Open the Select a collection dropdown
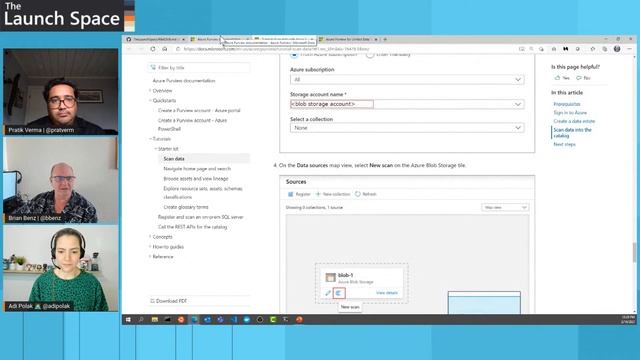640x360 pixels. [x=407, y=128]
